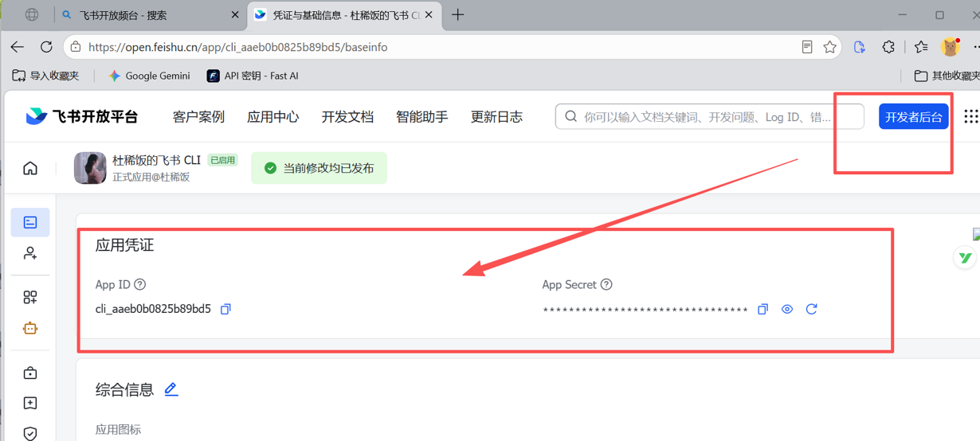Open API 密钥 - Fast AI bookmark
This screenshot has width=980, height=441.
click(253, 76)
